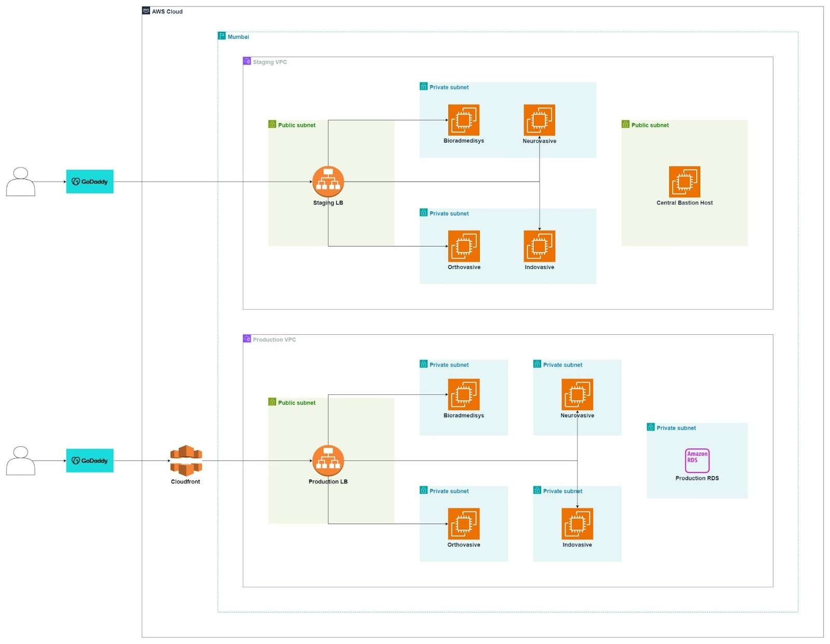Select the bottom user stick-figure shape

[x=20, y=461]
